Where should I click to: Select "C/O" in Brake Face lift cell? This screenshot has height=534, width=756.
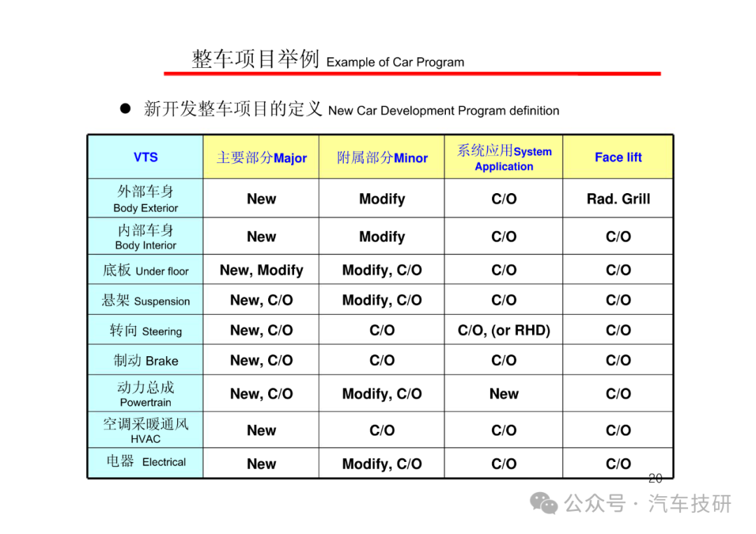click(619, 360)
